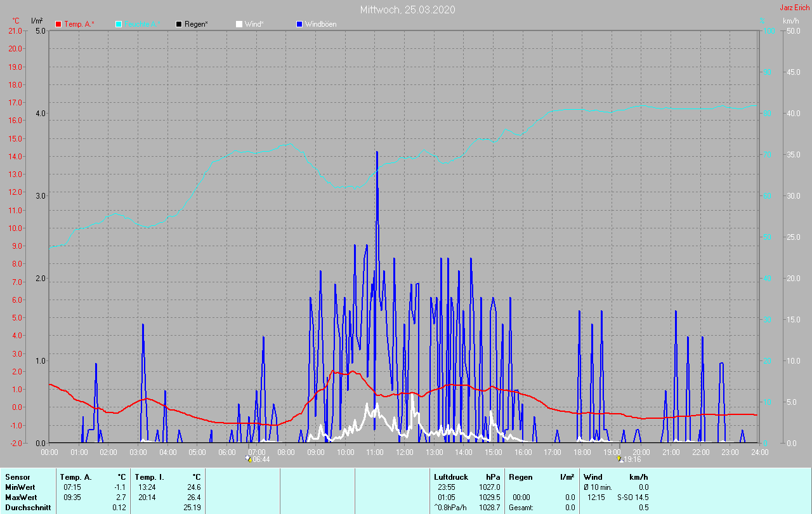
Task: Click the '09:35' maximum temperature time
Action: 72,498
